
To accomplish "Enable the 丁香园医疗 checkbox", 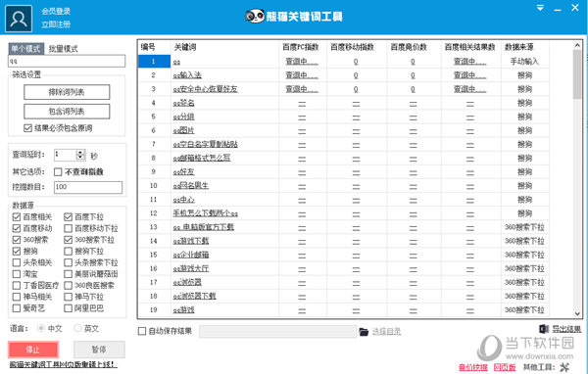I will click(x=17, y=286).
